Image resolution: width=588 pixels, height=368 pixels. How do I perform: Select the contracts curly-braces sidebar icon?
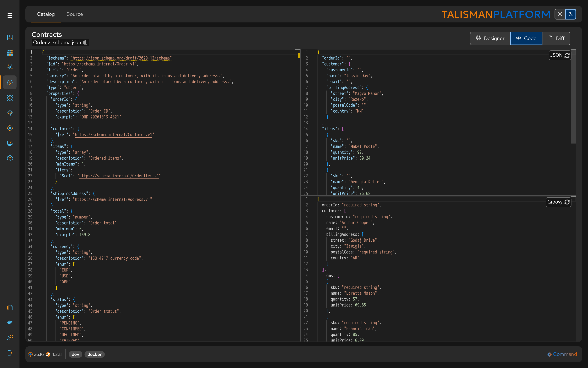click(x=10, y=82)
